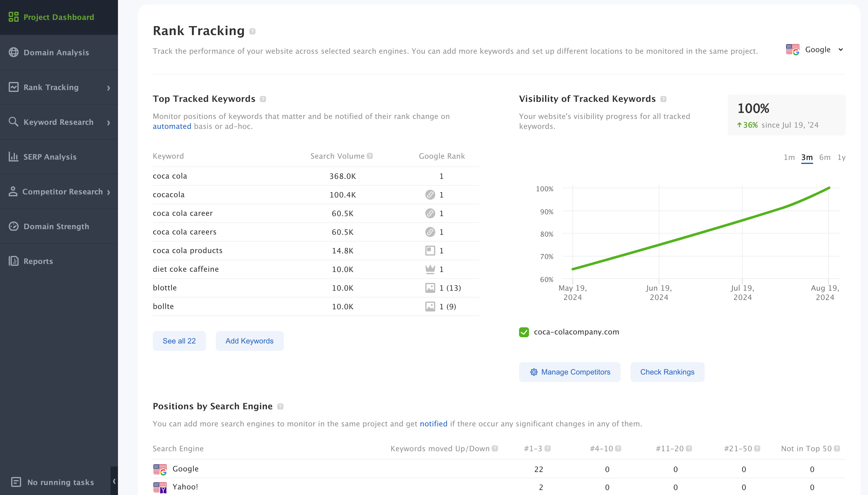Click the See all 22 button
Image resolution: width=868 pixels, height=495 pixels.
pyautogui.click(x=179, y=341)
